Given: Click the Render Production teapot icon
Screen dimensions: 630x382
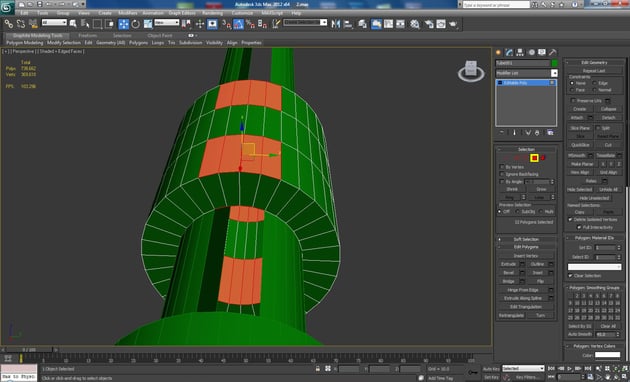Looking at the screenshot, I should (x=453, y=24).
